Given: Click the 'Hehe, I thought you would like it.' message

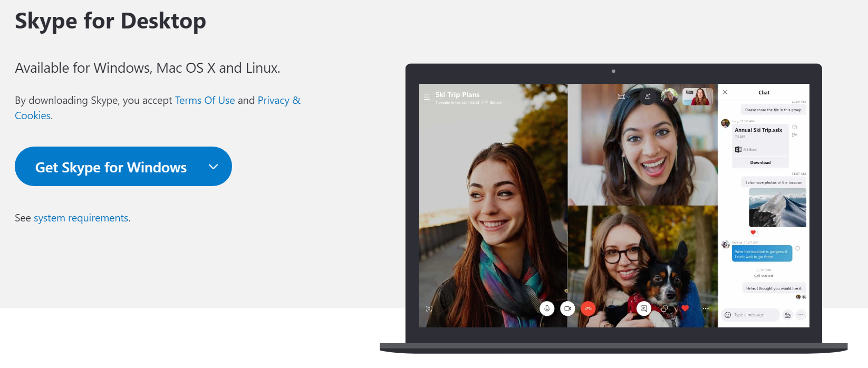Looking at the screenshot, I should [774, 288].
